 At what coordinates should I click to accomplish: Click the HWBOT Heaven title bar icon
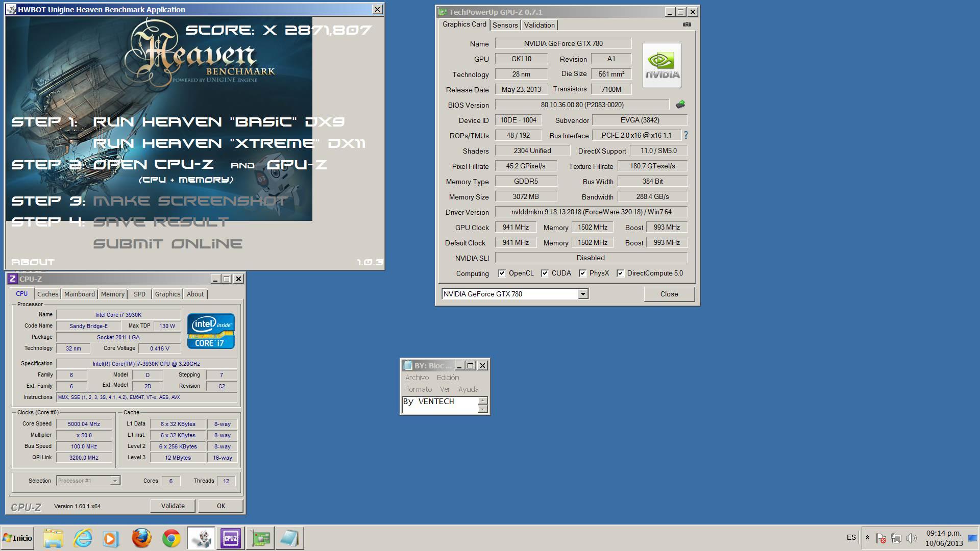pos(11,9)
